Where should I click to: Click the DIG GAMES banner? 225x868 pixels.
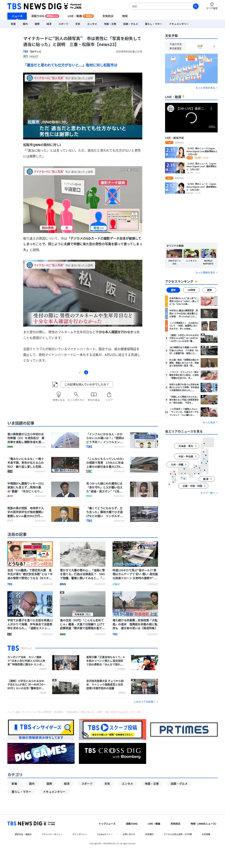41,753
